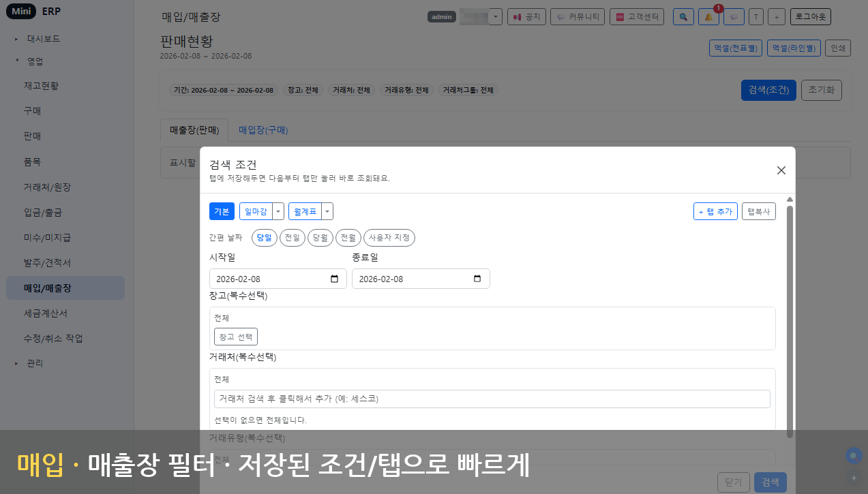Image resolution: width=868 pixels, height=494 pixels.
Task: Click the 종료일 date input field
Action: 421,279
